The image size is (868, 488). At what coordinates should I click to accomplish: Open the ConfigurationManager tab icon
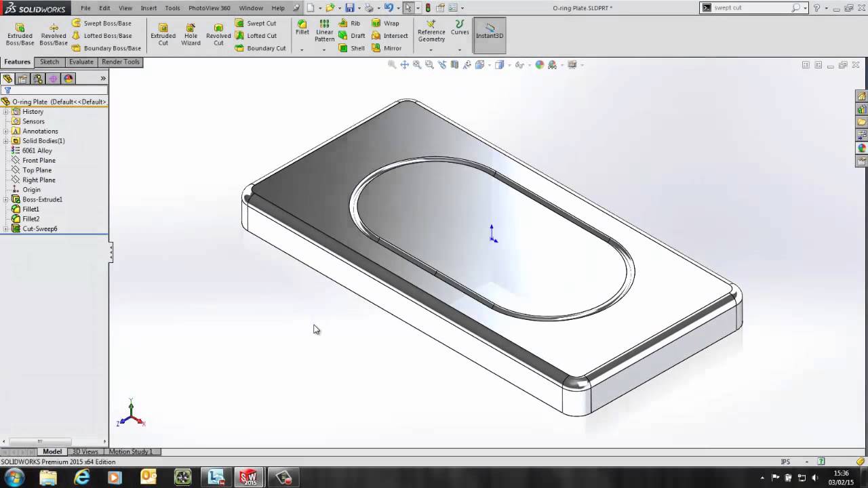point(38,79)
